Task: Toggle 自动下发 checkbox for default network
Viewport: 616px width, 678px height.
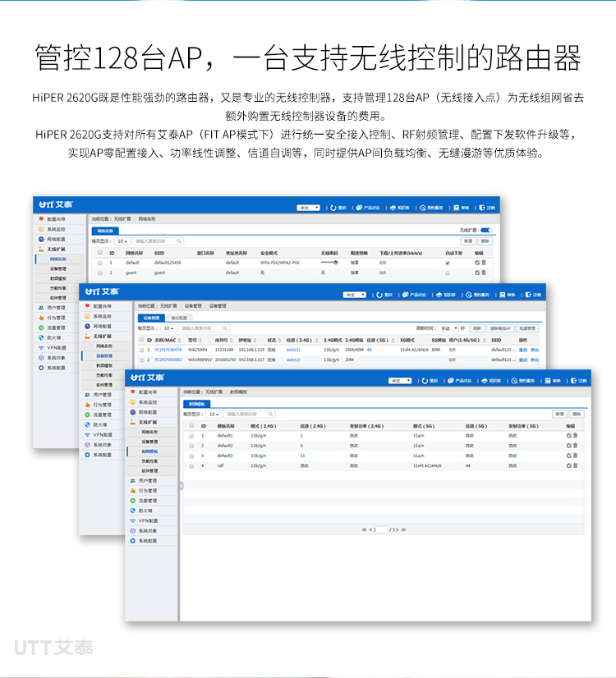Action: coord(448,263)
